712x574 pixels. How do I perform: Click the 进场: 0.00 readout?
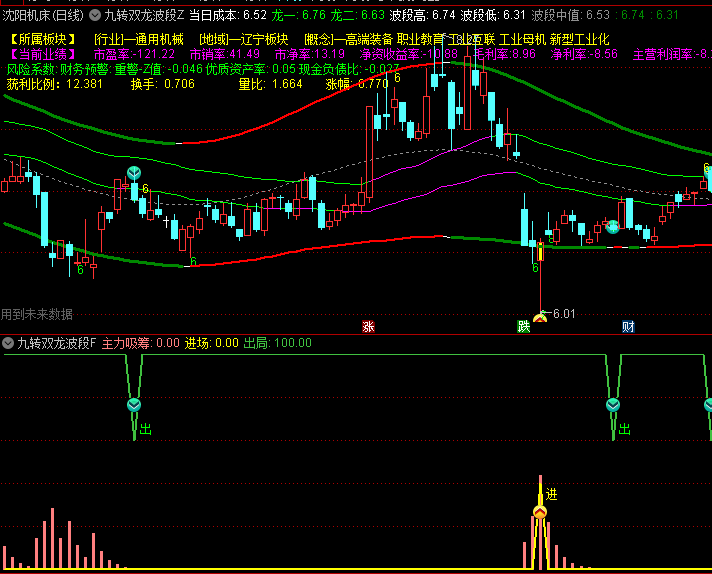(212, 343)
